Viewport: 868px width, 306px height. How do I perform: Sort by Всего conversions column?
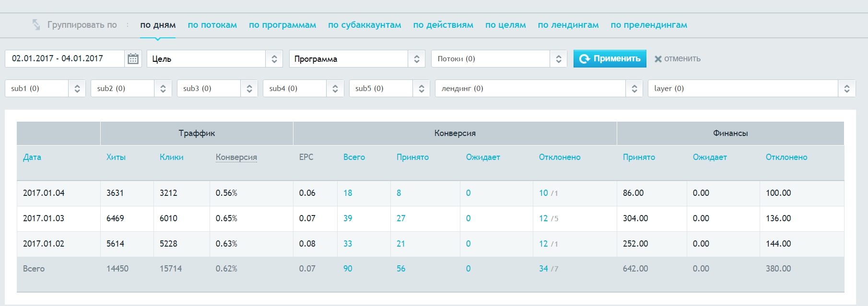click(x=354, y=157)
